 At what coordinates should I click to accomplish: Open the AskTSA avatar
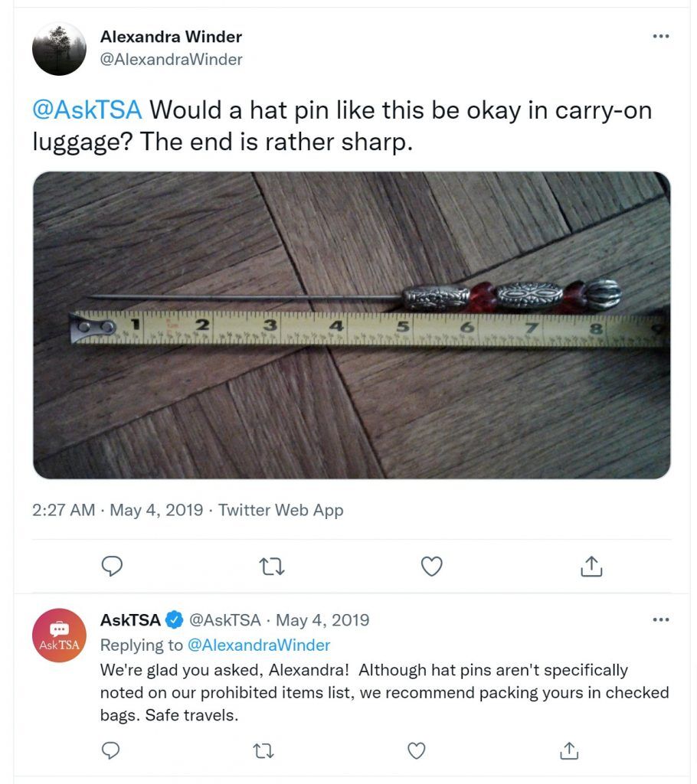pyautogui.click(x=59, y=635)
